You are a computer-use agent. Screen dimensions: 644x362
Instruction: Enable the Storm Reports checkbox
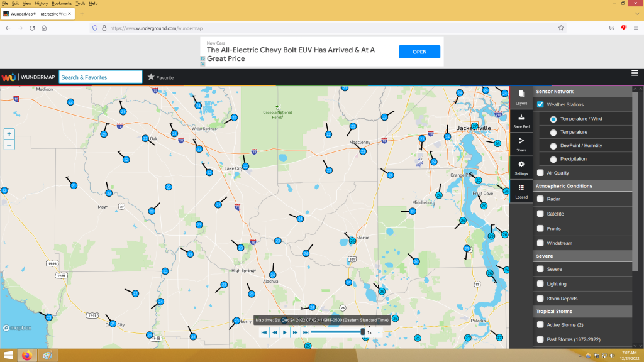540,299
